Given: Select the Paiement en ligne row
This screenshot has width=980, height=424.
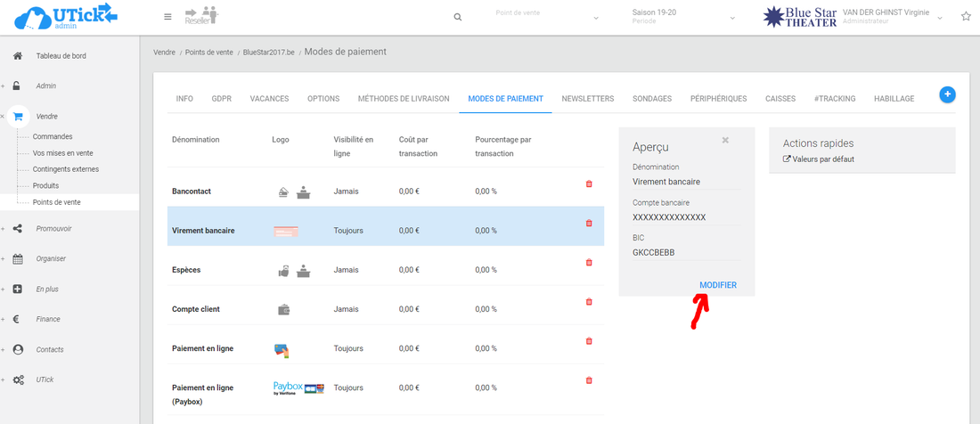Looking at the screenshot, I should click(202, 348).
